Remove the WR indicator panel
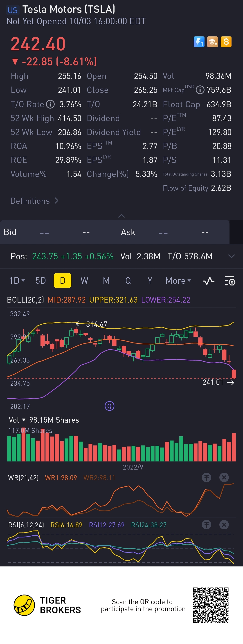The width and height of the screenshot is (243, 644). pos(224,477)
